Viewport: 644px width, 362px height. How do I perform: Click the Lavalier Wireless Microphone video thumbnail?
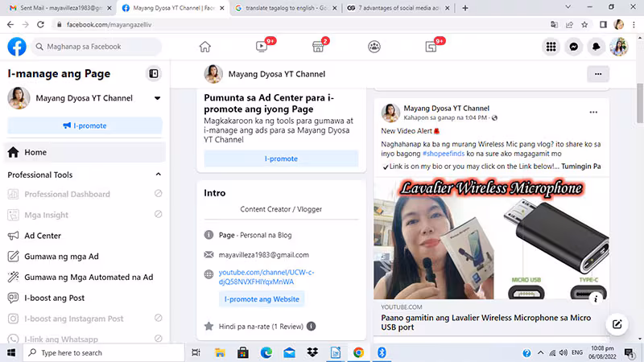pyautogui.click(x=491, y=238)
